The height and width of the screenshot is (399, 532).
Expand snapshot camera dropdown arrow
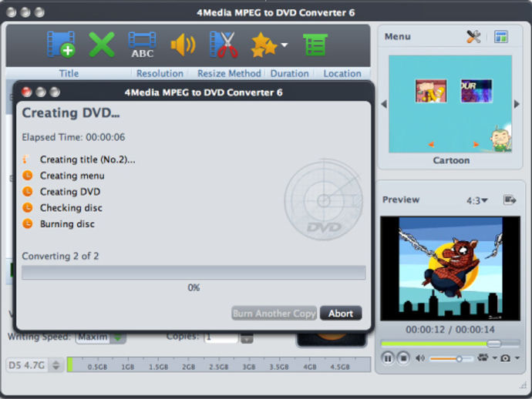coord(517,358)
